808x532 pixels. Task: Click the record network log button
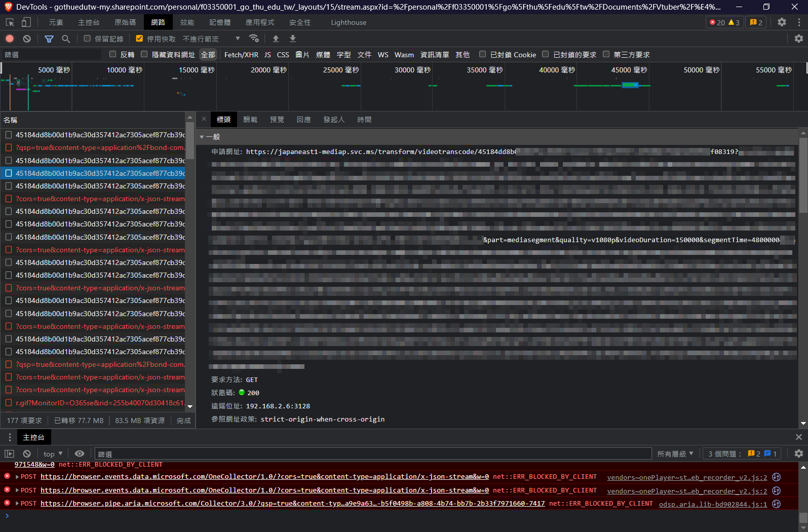(10, 39)
